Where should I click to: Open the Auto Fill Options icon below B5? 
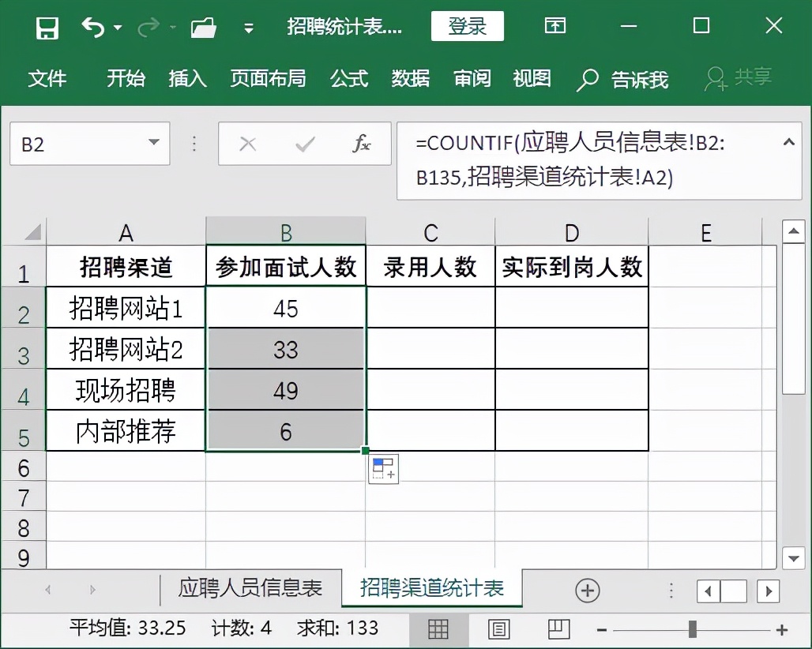[x=384, y=468]
